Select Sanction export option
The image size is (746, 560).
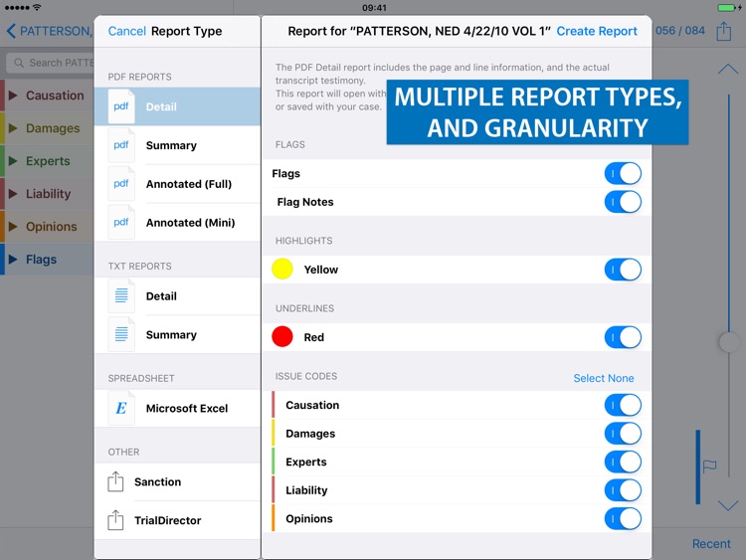pyautogui.click(x=177, y=481)
